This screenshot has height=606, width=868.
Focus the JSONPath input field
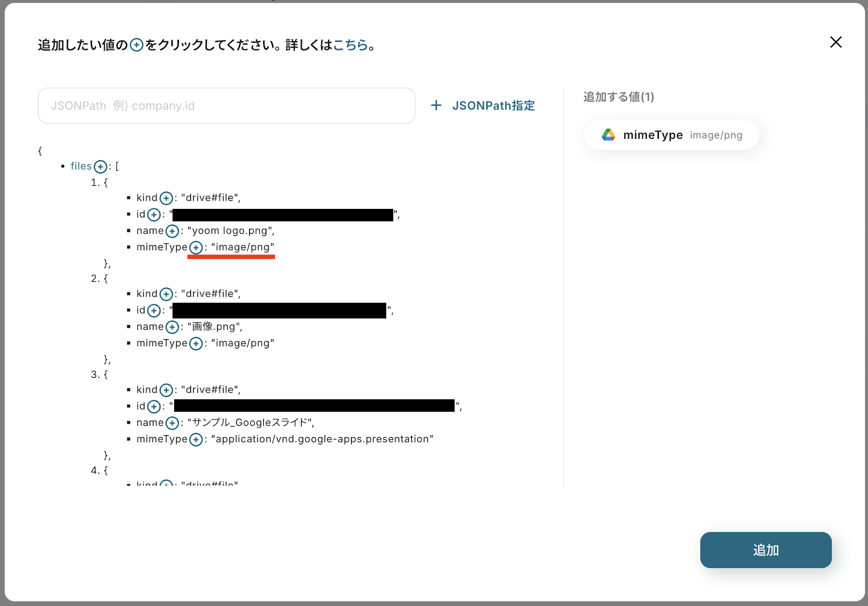point(226,106)
